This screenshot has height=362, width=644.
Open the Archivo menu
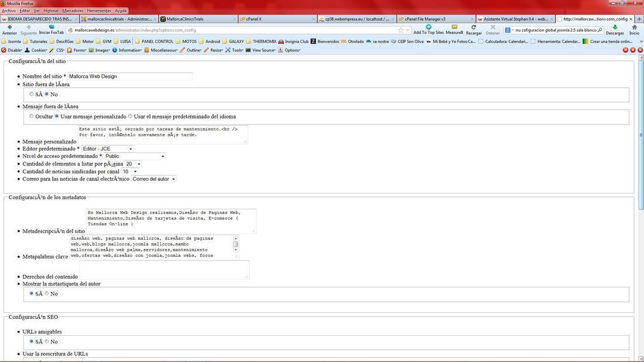click(9, 11)
